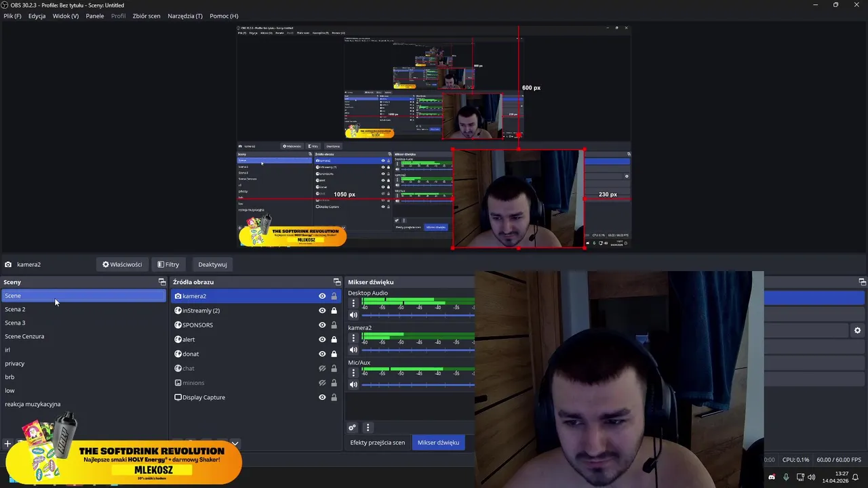Open the mixer options three-dot menu
The image size is (868, 488).
click(368, 428)
